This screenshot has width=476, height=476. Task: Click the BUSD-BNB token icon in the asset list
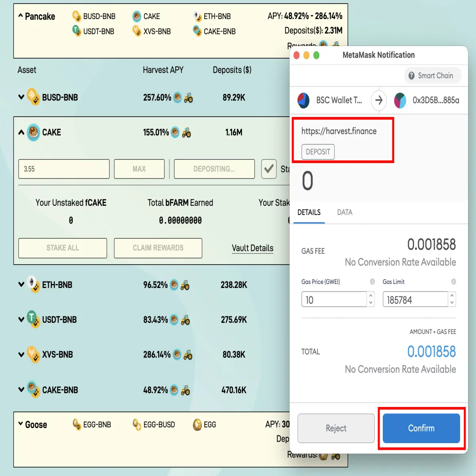[33, 97]
